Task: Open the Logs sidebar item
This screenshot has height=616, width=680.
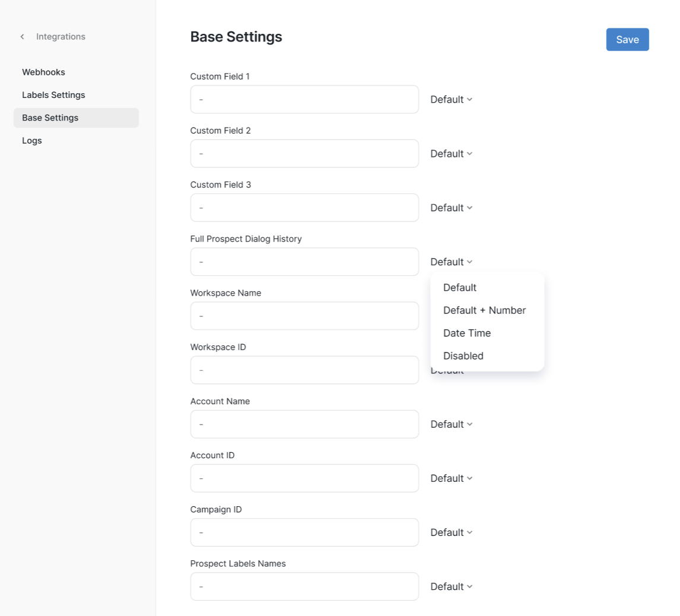Action: 32,141
